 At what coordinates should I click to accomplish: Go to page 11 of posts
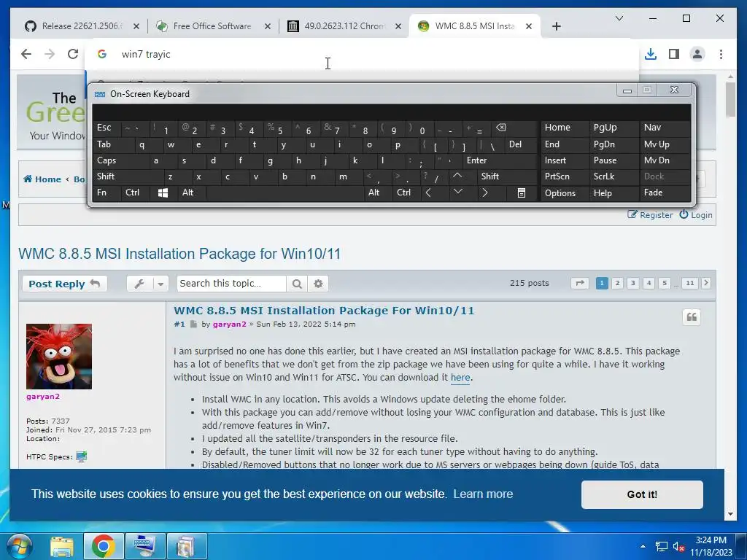pyautogui.click(x=690, y=284)
